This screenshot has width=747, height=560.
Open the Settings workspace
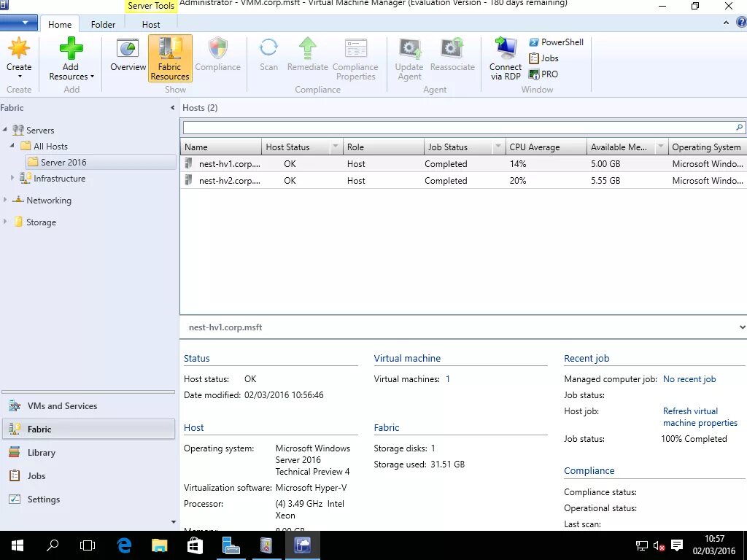point(88,499)
